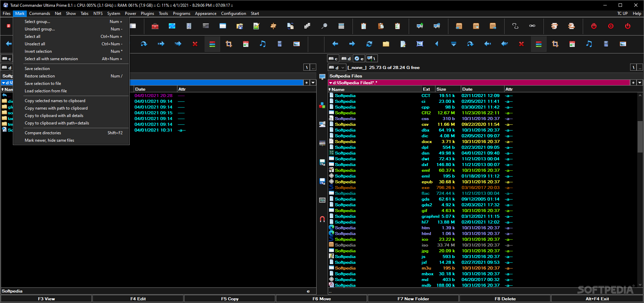Click the network drive connect icon with green plus
This screenshot has height=303, width=644.
coord(420,26)
